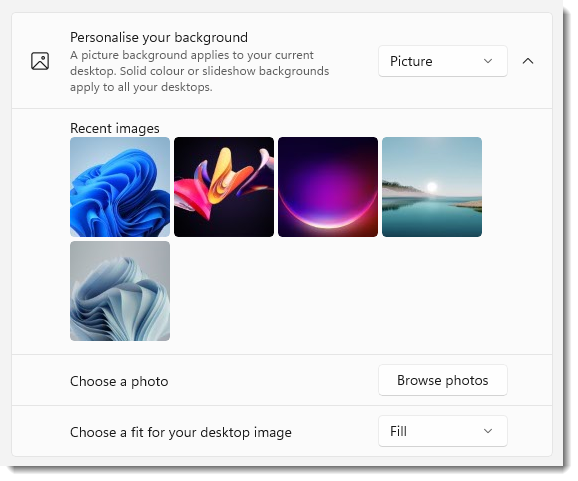Select the lake sunrise landscape wallpaper thumbnail
The height and width of the screenshot is (481, 578).
pos(432,187)
